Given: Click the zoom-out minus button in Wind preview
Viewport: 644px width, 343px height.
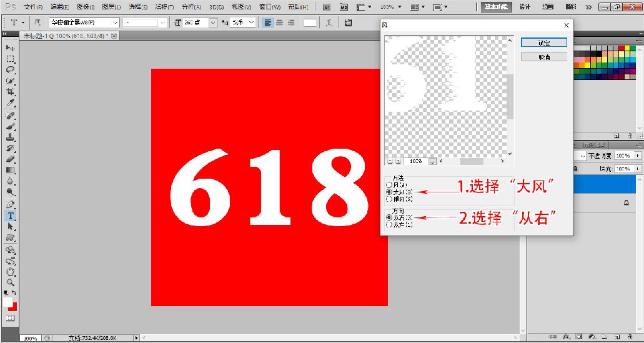Looking at the screenshot, I should pyautogui.click(x=389, y=161).
